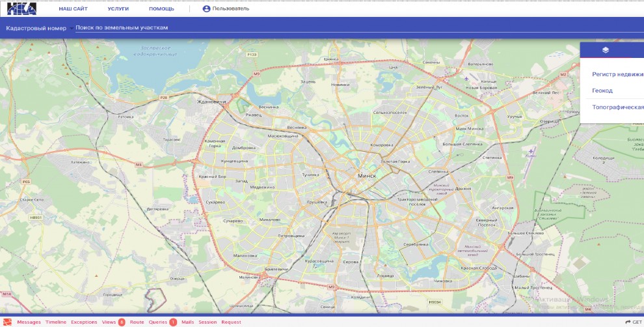Image resolution: width=644 pixels, height=327 pixels.
Task: Open the Request debugbar tab
Action: 231,322
